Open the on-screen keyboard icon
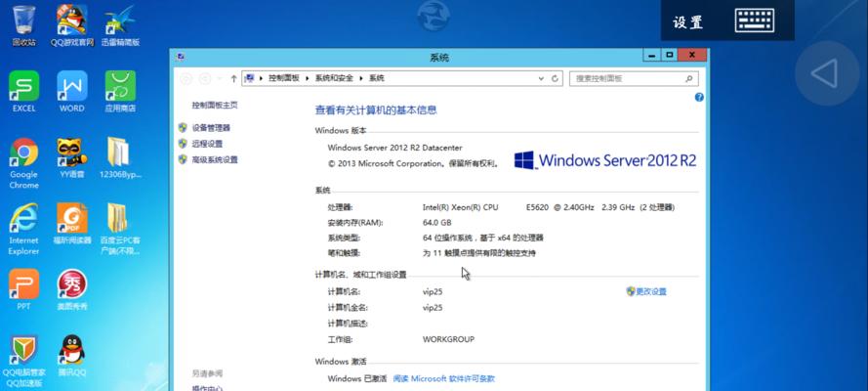 coord(755,21)
